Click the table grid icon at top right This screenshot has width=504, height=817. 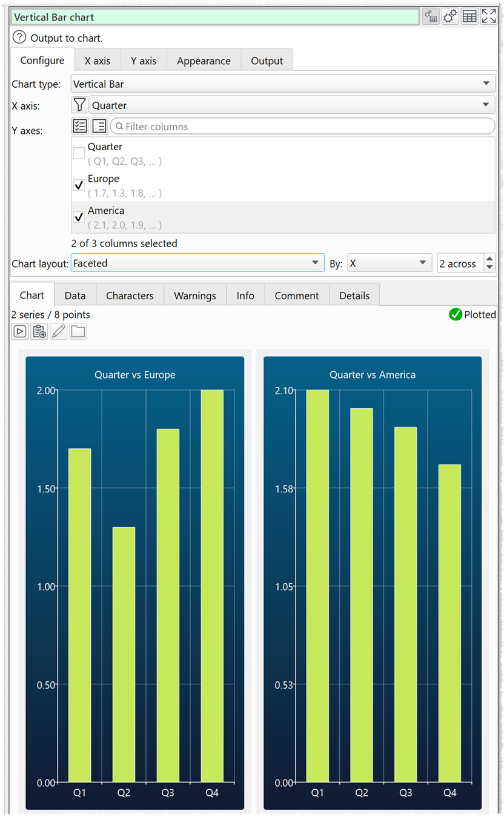pos(469,17)
